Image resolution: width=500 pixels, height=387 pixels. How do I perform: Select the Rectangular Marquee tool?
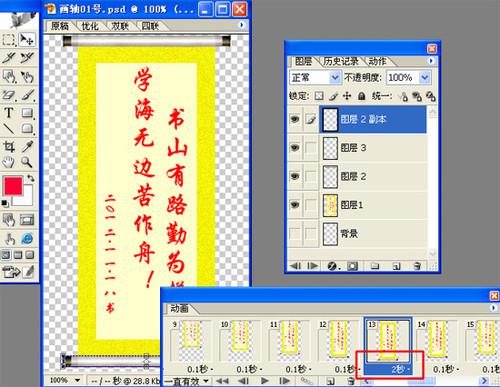9,39
